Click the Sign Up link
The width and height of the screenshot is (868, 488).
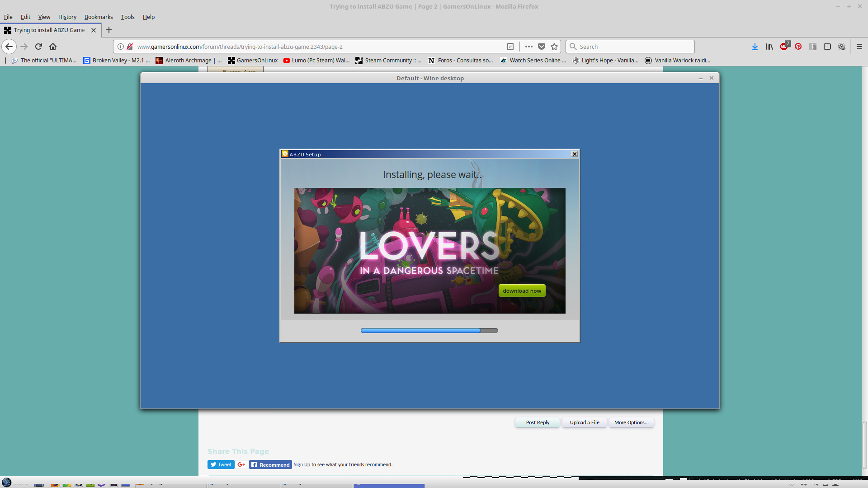click(x=302, y=465)
